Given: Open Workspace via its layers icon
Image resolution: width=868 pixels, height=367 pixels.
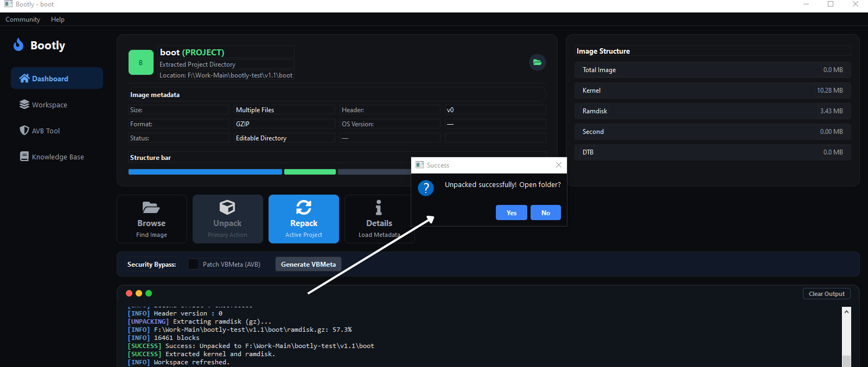Looking at the screenshot, I should tap(24, 104).
